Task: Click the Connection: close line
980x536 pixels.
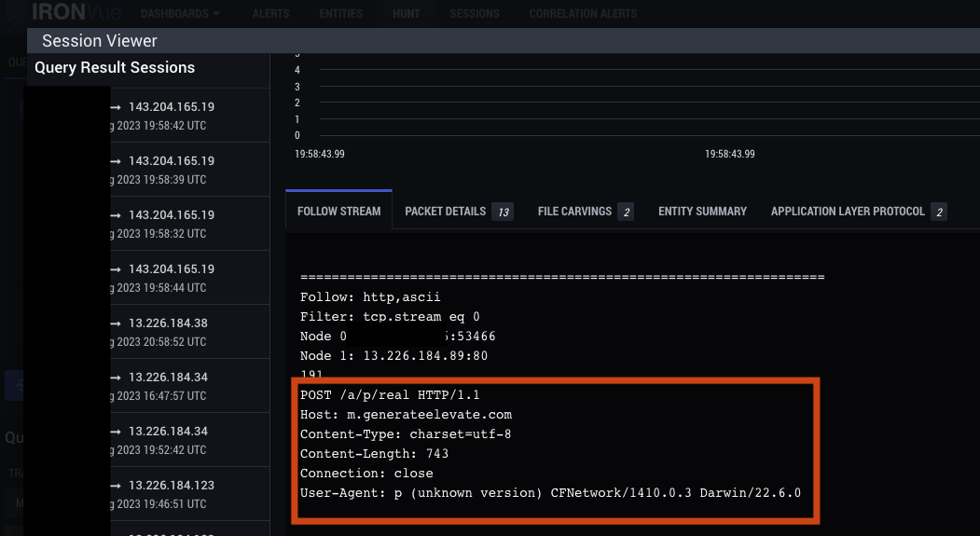Action: coord(366,473)
